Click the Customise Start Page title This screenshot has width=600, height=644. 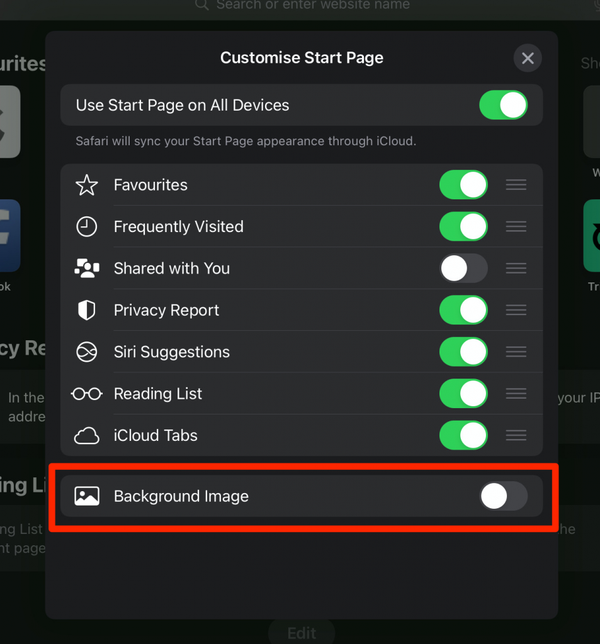pyautogui.click(x=302, y=58)
